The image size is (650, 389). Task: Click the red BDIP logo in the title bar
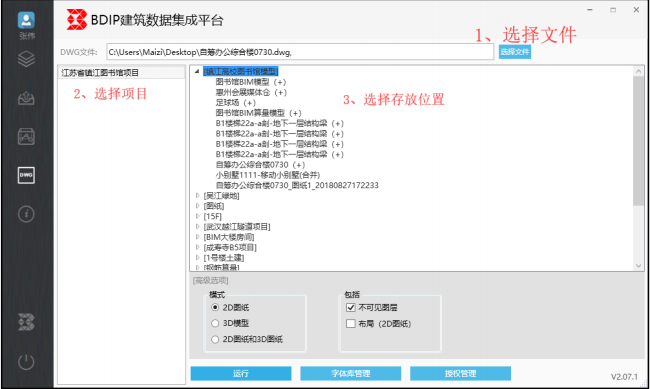coord(77,19)
